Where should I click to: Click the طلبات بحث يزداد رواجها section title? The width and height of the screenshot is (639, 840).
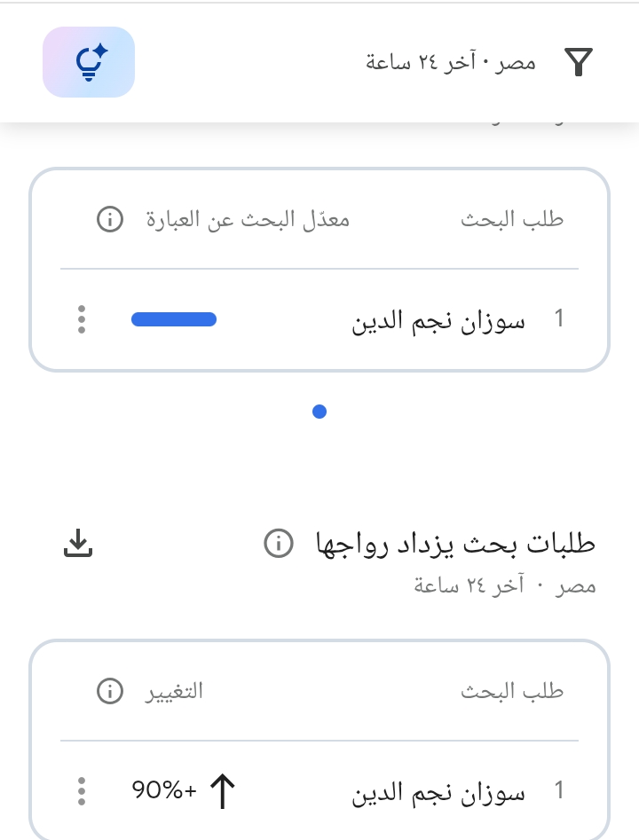[x=455, y=543]
